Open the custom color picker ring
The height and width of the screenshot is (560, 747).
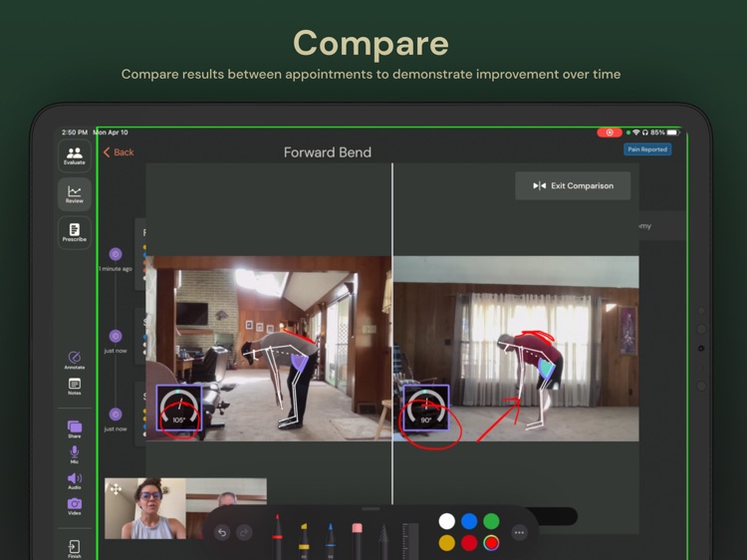click(491, 543)
